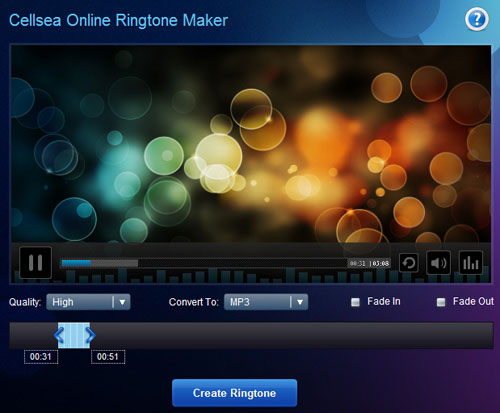The height and width of the screenshot is (413, 500).
Task: Click the highlighted clip selection region
Action: tap(74, 335)
